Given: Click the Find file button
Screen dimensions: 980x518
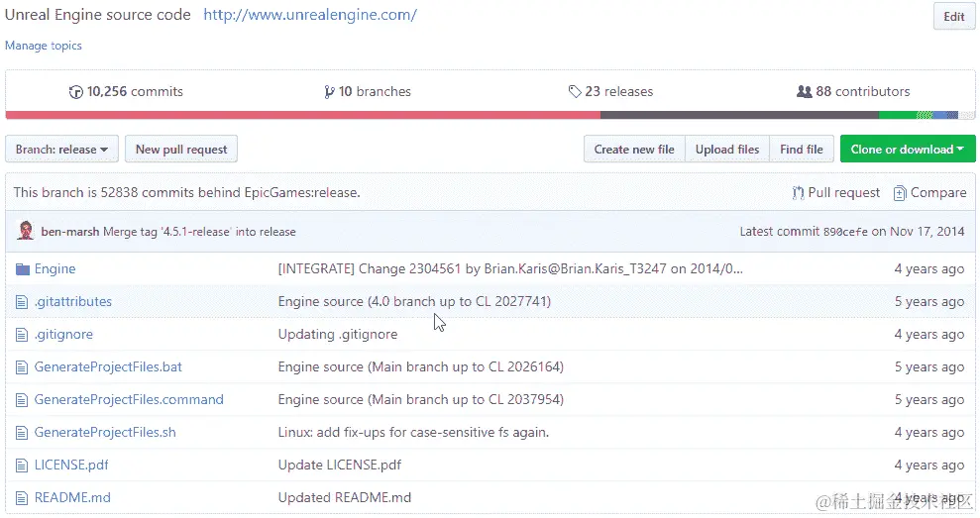Looking at the screenshot, I should click(802, 150).
